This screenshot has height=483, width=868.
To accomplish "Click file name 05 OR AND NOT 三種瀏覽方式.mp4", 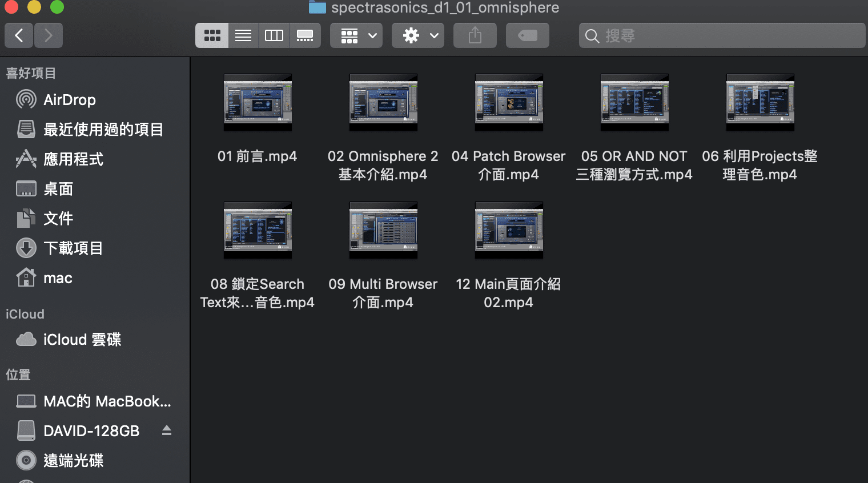I will pos(634,165).
